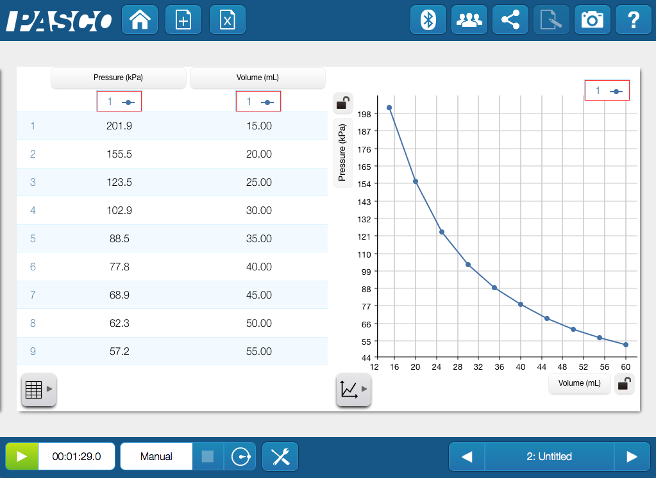Click the PASCO logo
The image size is (656, 478).
(59, 20)
